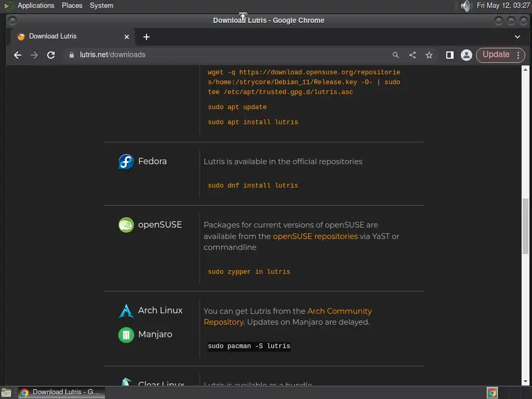The height and width of the screenshot is (399, 532).
Task: Open the System menu
Action: (101, 5)
